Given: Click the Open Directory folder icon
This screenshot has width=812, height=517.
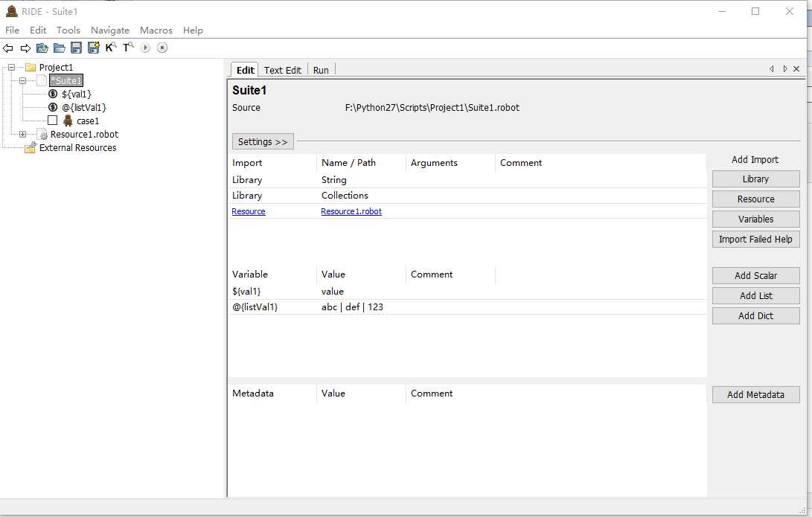Looking at the screenshot, I should pyautogui.click(x=60, y=48).
